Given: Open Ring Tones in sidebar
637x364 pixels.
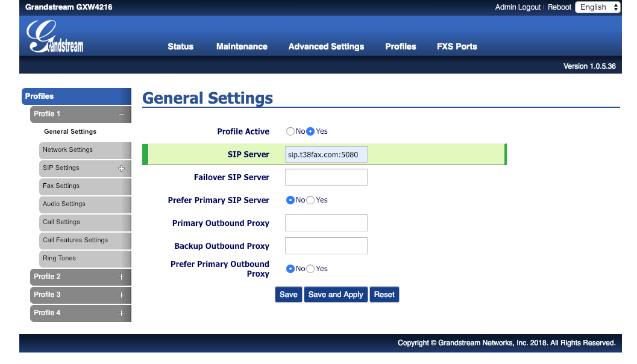Looking at the screenshot, I should tap(85, 259).
